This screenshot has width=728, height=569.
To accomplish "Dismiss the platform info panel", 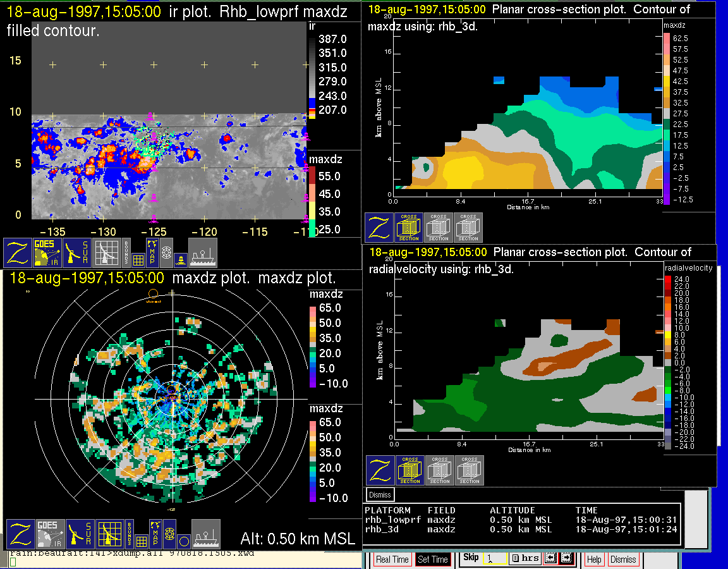I will (380, 494).
